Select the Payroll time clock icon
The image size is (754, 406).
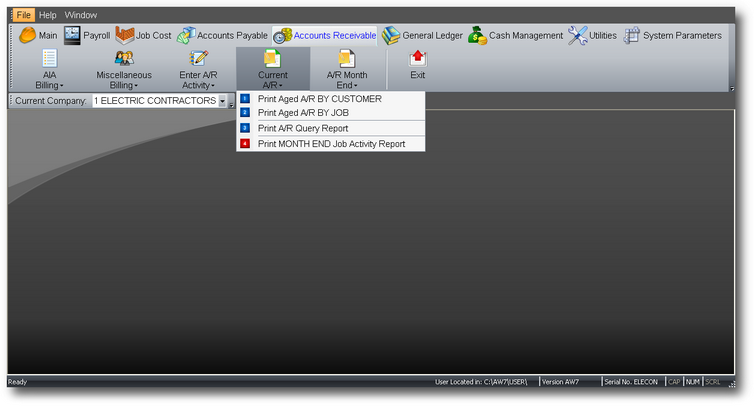point(72,35)
